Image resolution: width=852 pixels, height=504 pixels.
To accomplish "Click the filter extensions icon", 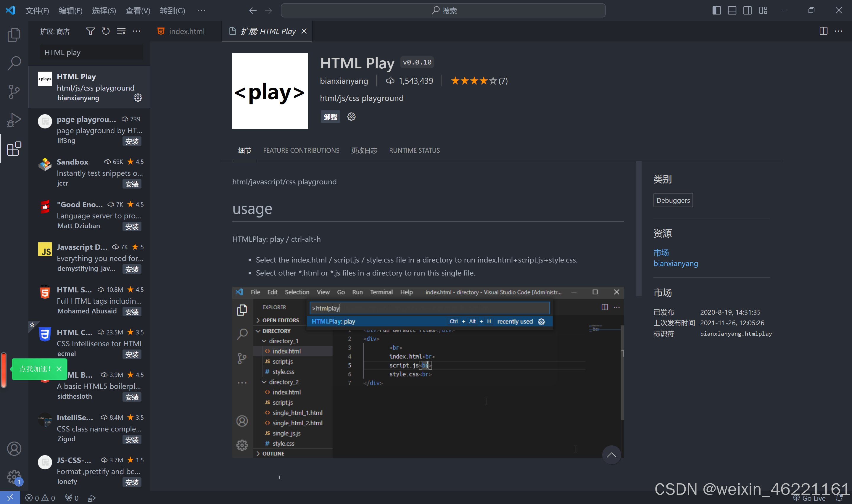I will pos(90,31).
